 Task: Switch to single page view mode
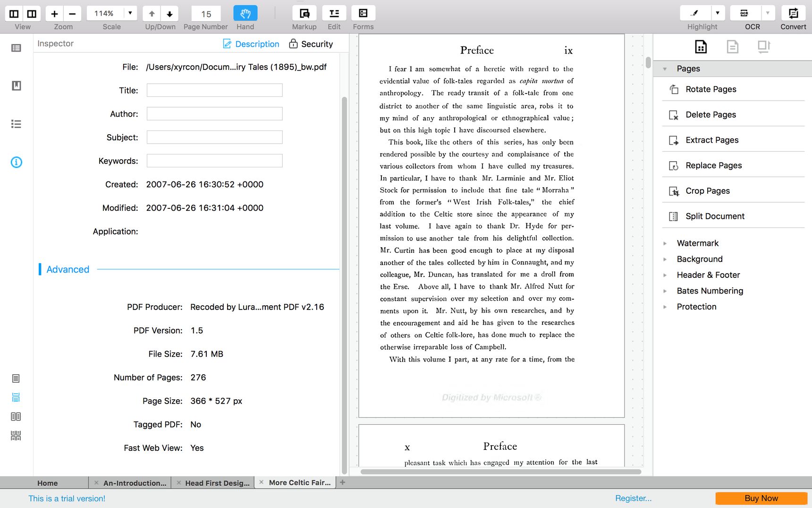[x=16, y=379]
